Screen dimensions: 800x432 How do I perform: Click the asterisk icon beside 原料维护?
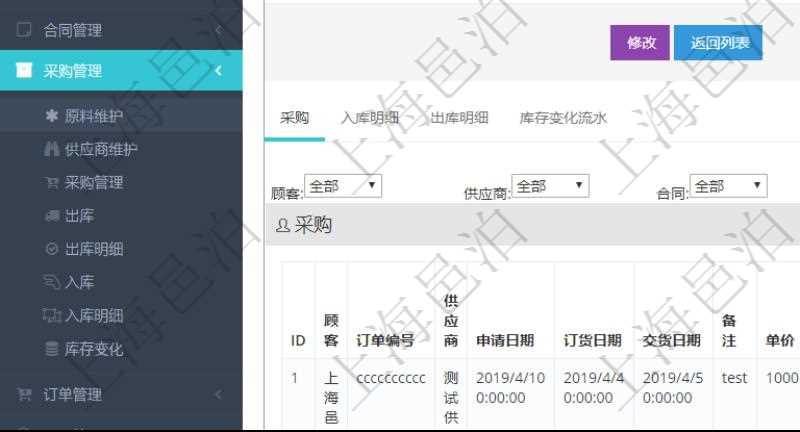click(52, 116)
